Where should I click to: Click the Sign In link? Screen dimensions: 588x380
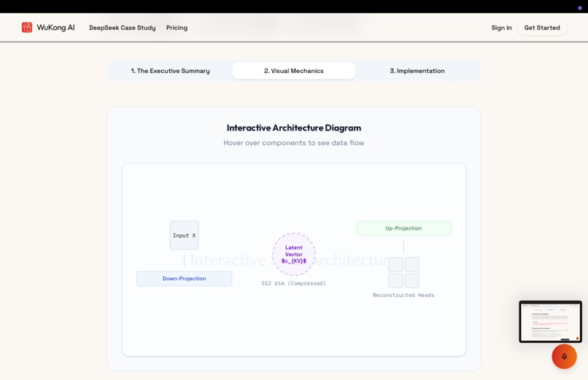(x=501, y=28)
